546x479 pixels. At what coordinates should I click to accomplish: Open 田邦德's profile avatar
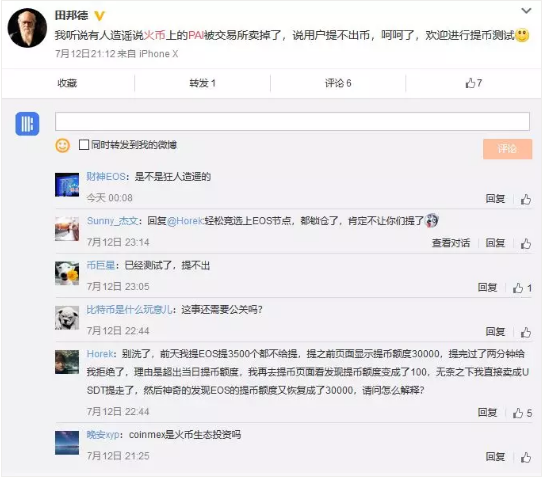(27, 28)
